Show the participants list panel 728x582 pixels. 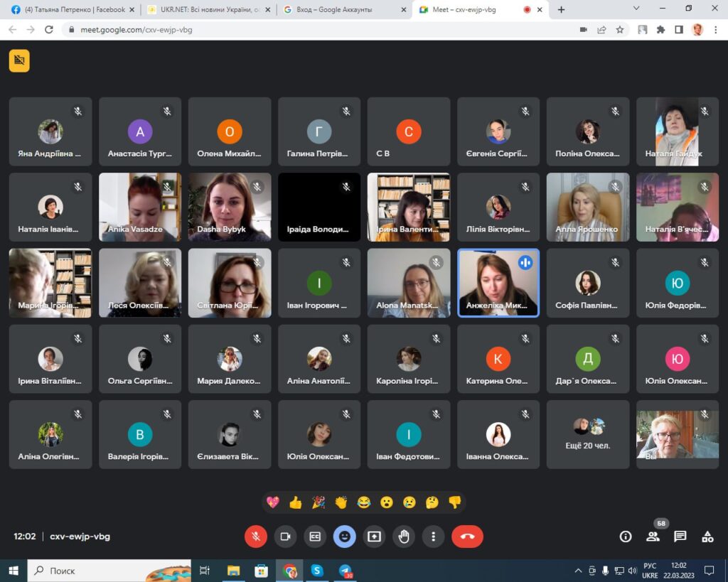pos(653,537)
